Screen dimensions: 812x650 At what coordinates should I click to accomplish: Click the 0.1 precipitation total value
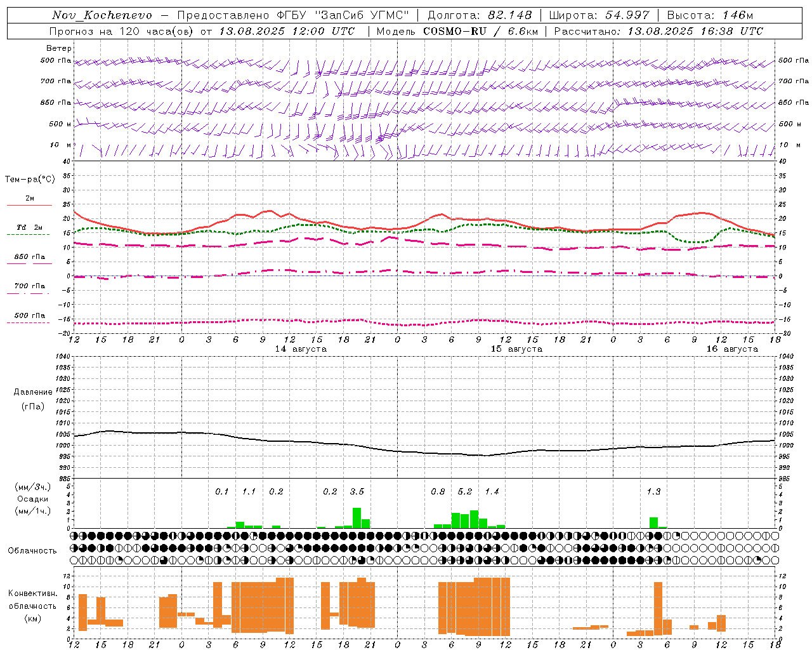pyautogui.click(x=221, y=491)
